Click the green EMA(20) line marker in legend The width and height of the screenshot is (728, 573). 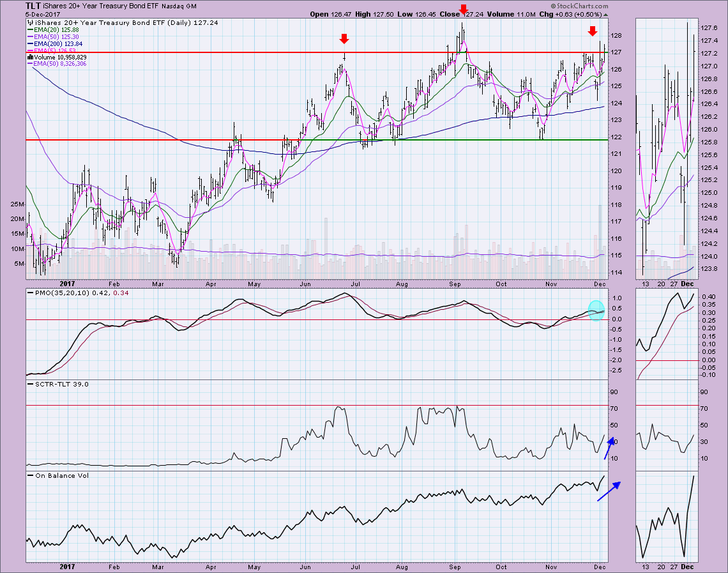30,30
